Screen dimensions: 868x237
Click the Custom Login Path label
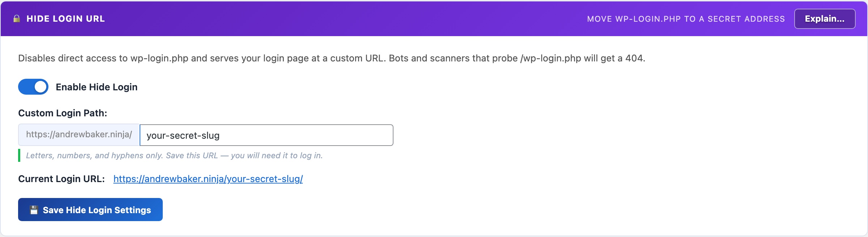[63, 112]
